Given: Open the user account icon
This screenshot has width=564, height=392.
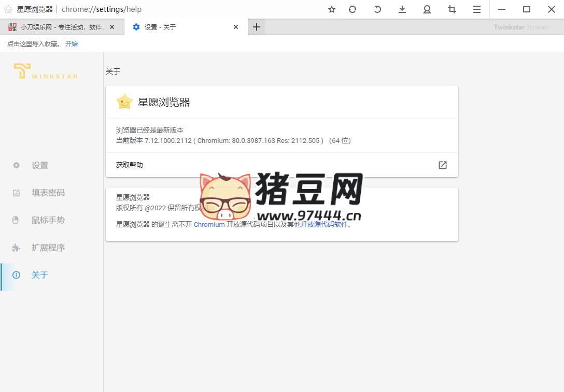Looking at the screenshot, I should click(427, 9).
